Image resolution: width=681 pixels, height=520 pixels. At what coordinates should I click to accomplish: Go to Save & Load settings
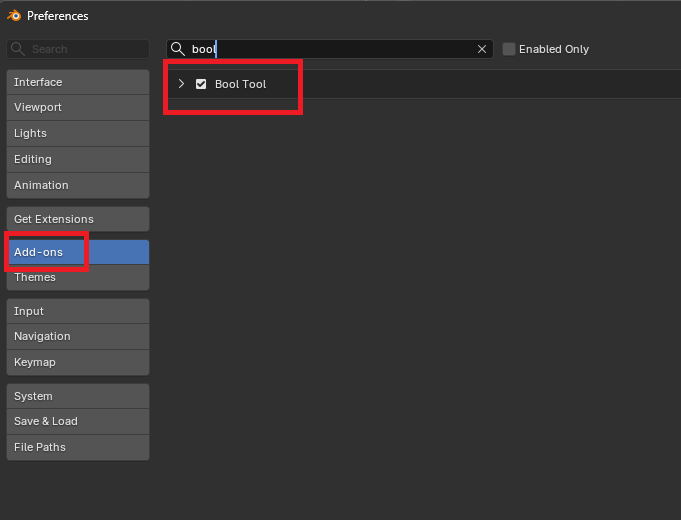[x=78, y=421]
